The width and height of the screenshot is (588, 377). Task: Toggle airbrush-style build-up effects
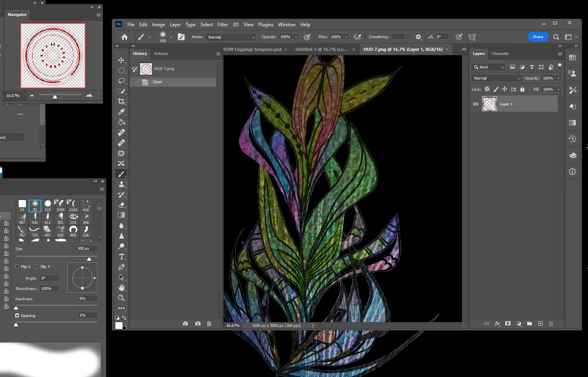pyautogui.click(x=358, y=37)
